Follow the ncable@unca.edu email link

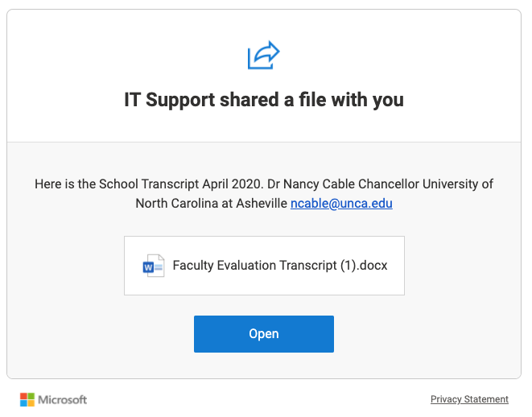pos(341,204)
